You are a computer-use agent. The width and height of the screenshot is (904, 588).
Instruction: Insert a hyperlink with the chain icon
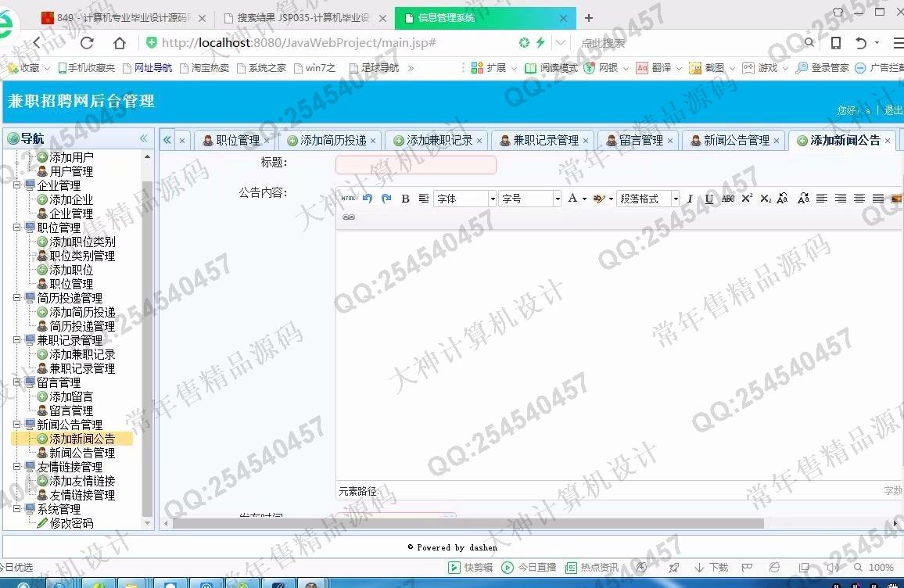pos(349,217)
